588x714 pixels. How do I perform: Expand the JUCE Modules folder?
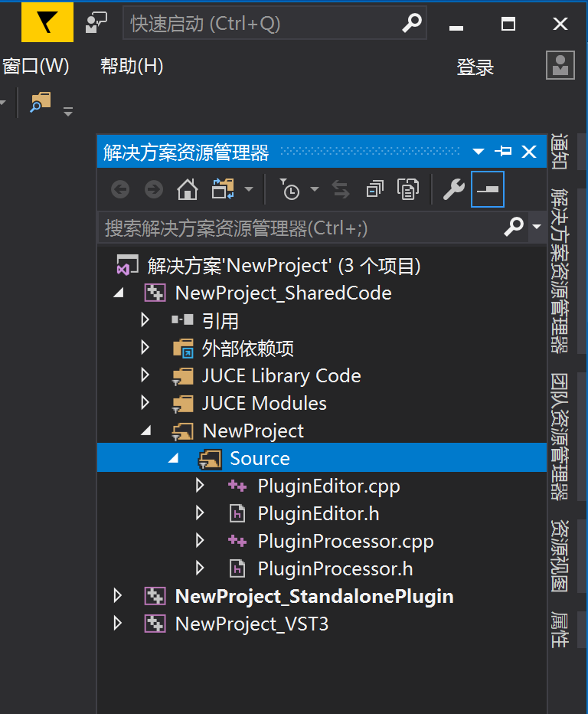(145, 403)
